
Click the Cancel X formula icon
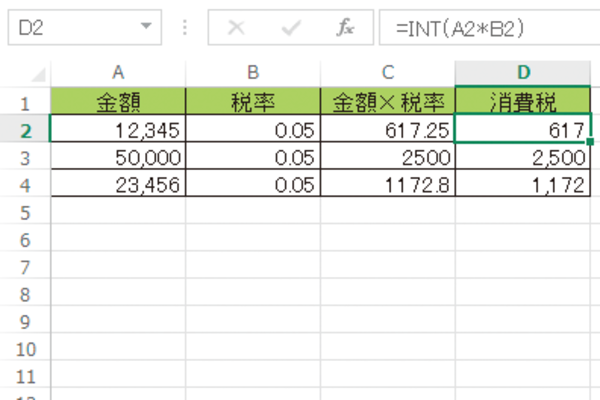(236, 28)
